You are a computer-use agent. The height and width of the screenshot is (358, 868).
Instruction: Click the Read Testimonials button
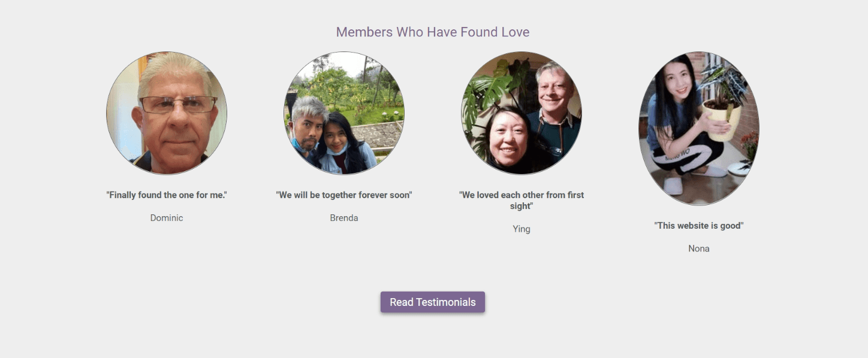(x=433, y=302)
